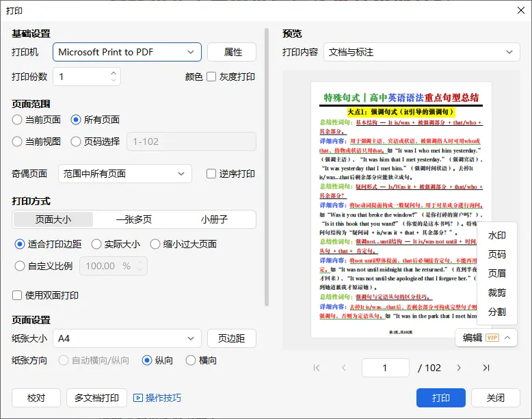
Task: Click the 多文档打印 button
Action: (x=96, y=398)
